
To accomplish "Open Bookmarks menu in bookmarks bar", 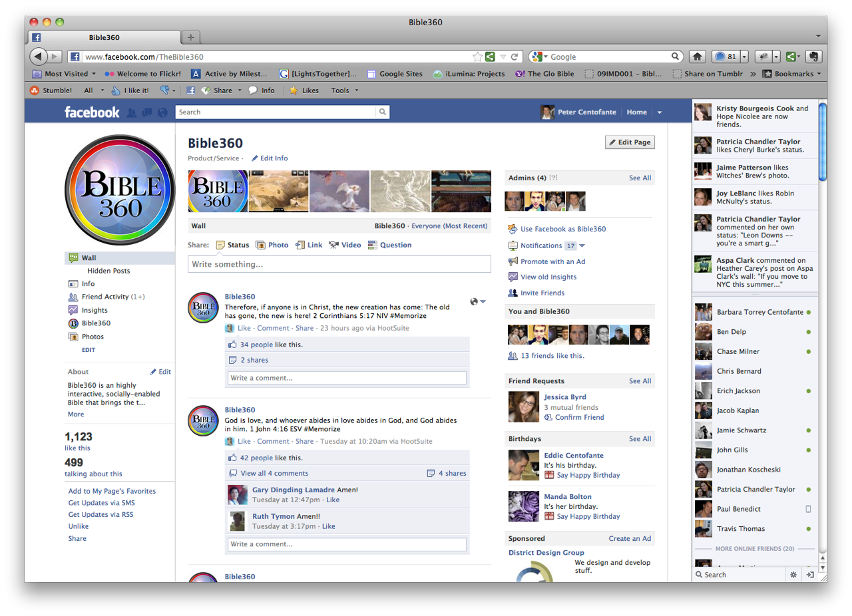I will click(791, 74).
